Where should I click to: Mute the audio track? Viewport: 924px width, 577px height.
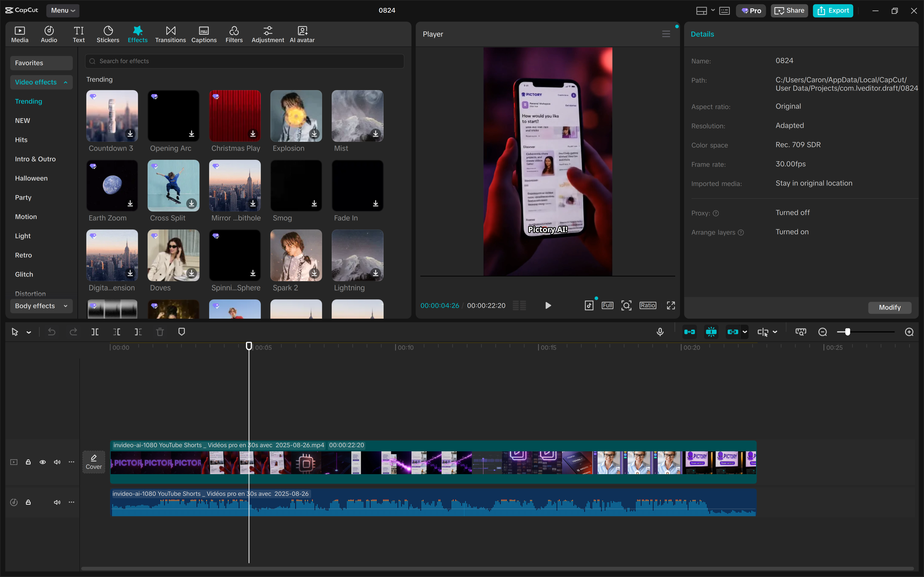[x=57, y=502]
